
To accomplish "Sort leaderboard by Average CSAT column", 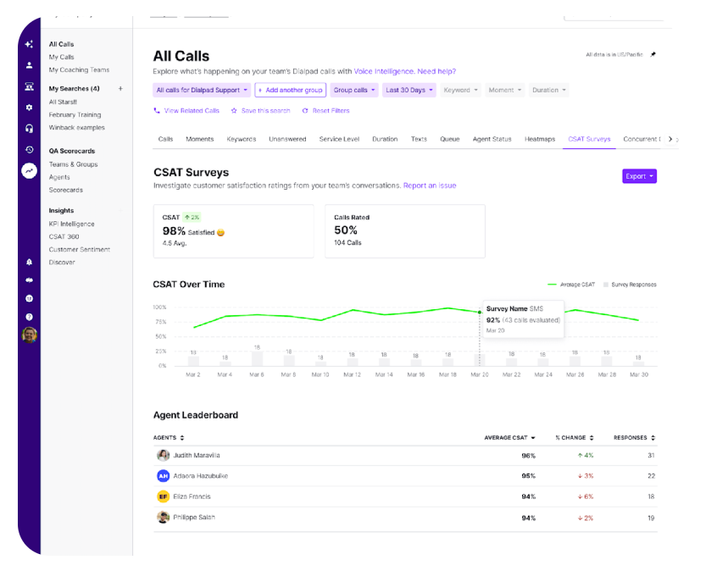I will (508, 438).
